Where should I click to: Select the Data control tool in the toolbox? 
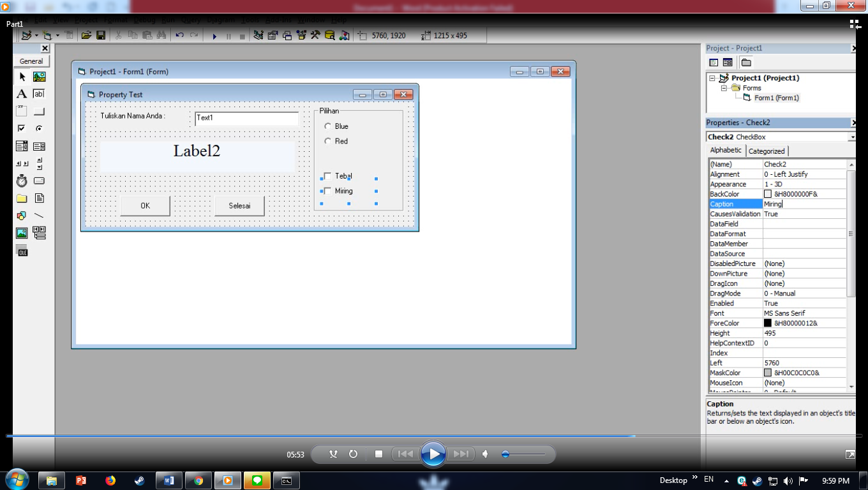point(39,233)
